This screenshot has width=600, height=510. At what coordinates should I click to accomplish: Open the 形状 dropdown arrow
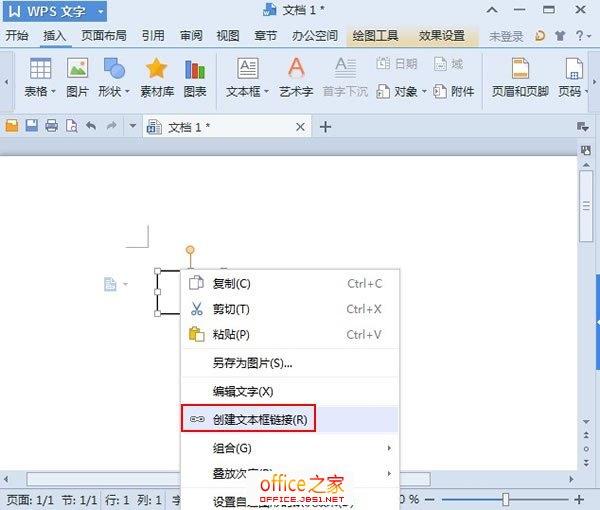point(127,91)
